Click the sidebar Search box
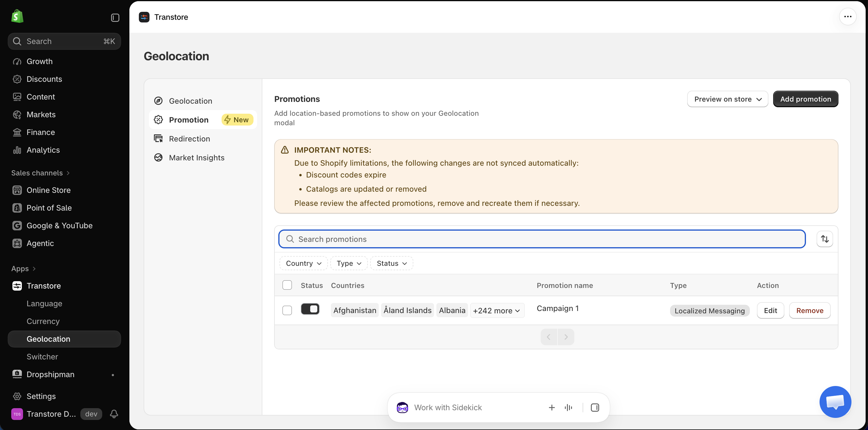868x430 pixels. click(x=64, y=41)
